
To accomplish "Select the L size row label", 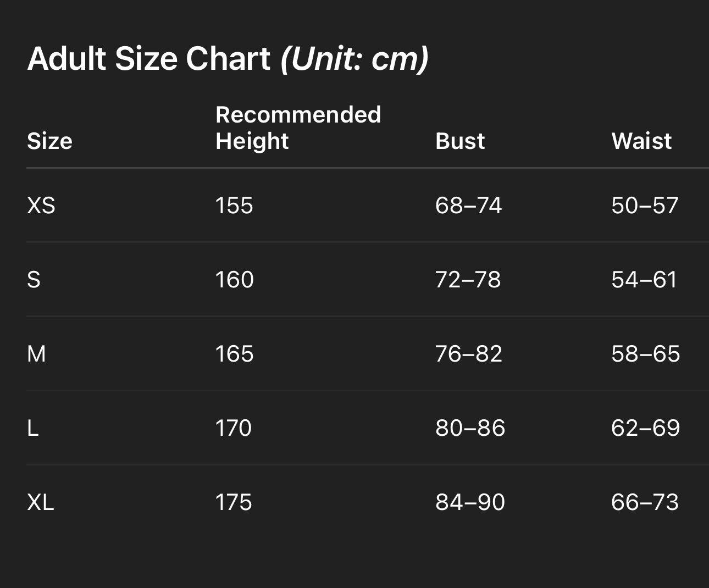I will 33,428.
